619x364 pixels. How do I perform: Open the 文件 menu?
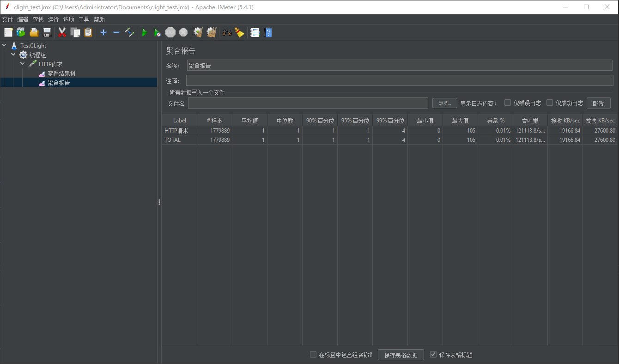tap(8, 19)
